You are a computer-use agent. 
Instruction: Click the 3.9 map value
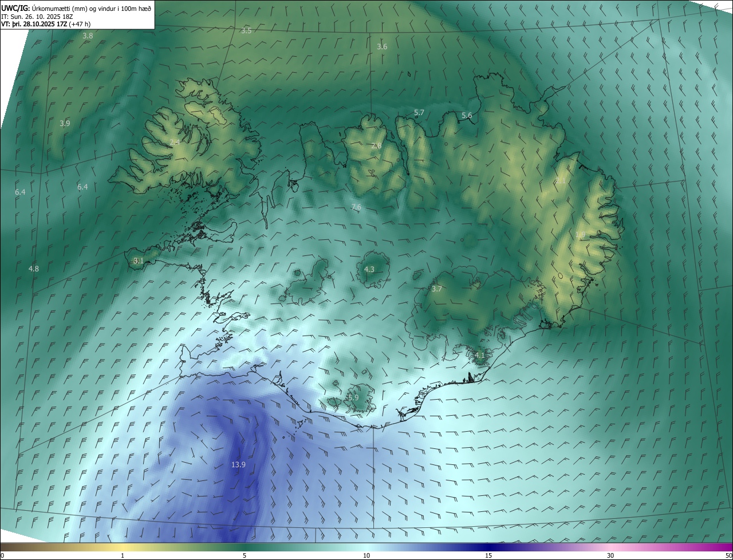[65, 123]
